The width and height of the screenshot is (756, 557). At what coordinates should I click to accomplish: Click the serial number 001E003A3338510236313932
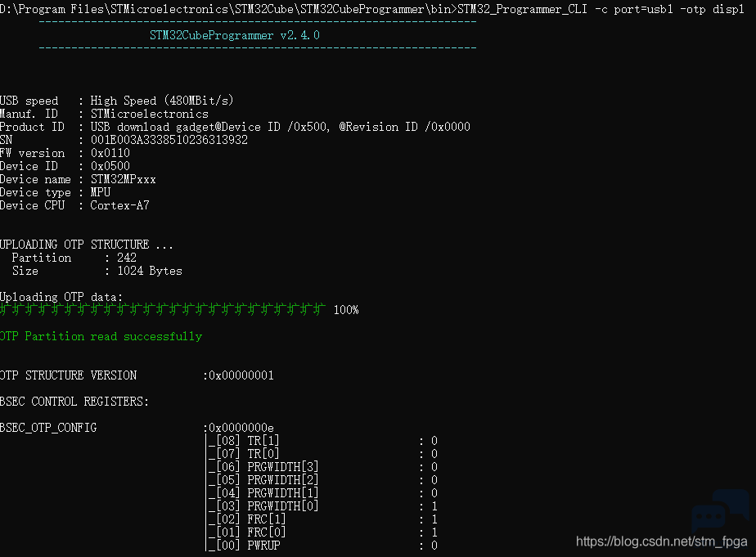pos(169,140)
